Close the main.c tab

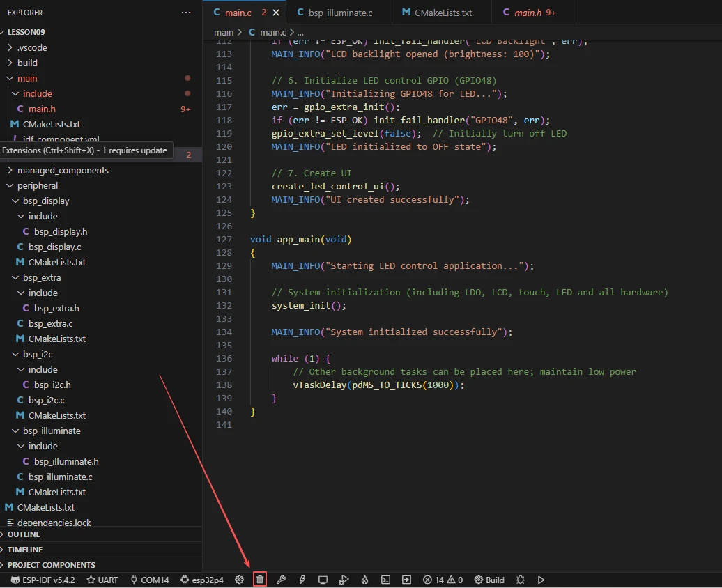click(277, 13)
